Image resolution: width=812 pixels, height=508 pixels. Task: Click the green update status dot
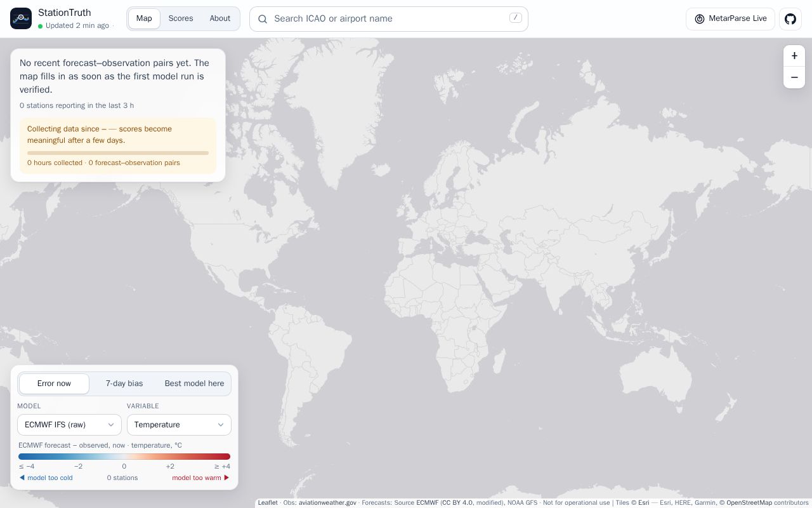point(41,26)
